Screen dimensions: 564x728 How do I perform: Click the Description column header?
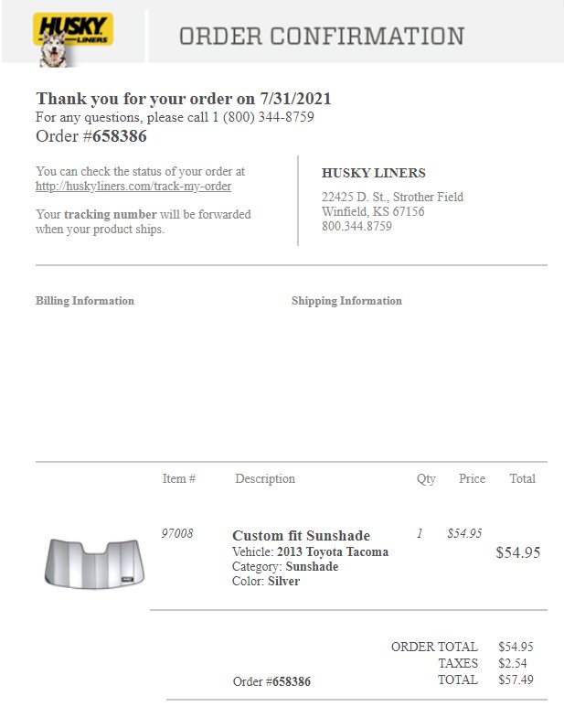click(265, 478)
